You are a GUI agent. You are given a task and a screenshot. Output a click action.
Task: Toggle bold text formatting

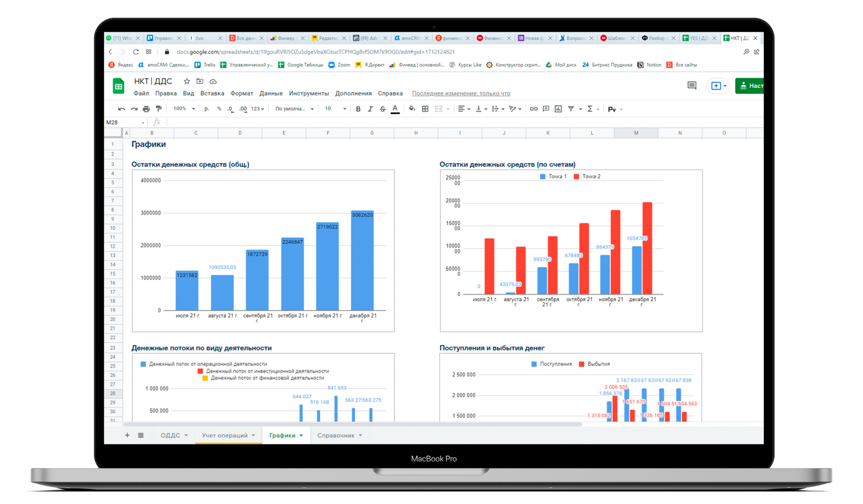pos(358,109)
